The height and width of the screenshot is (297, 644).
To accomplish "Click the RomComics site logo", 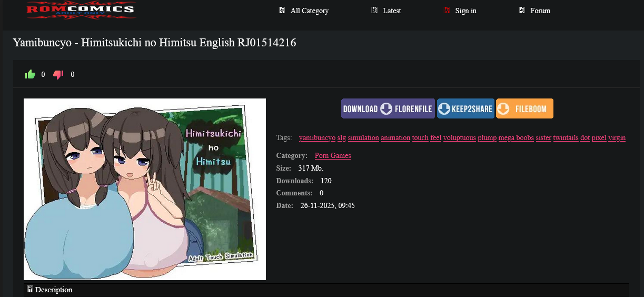I will [81, 11].
